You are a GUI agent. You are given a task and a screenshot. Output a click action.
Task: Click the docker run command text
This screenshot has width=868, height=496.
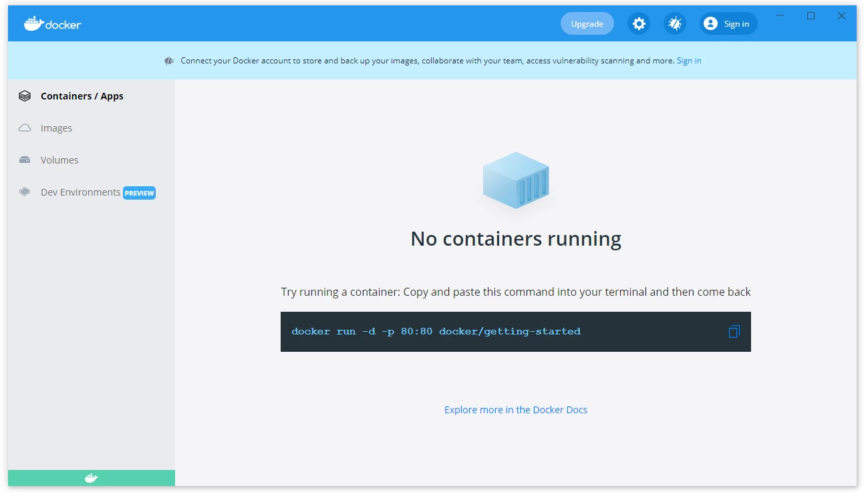tap(436, 332)
